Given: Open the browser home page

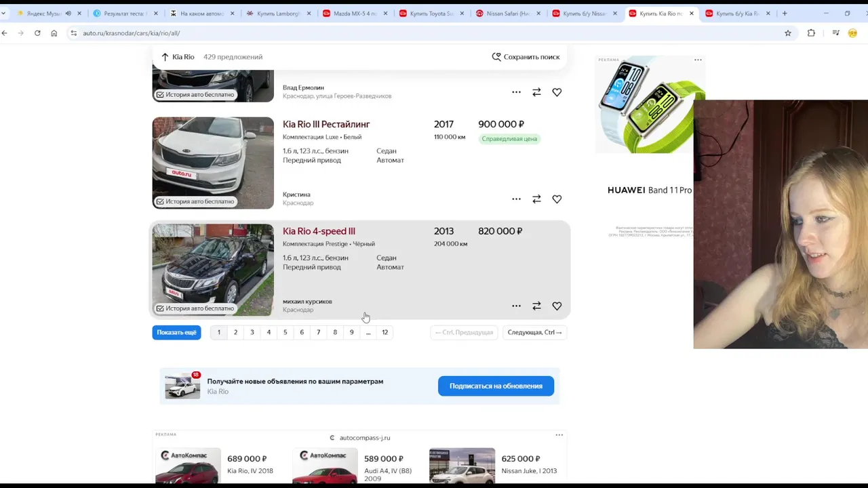Looking at the screenshot, I should click(54, 33).
